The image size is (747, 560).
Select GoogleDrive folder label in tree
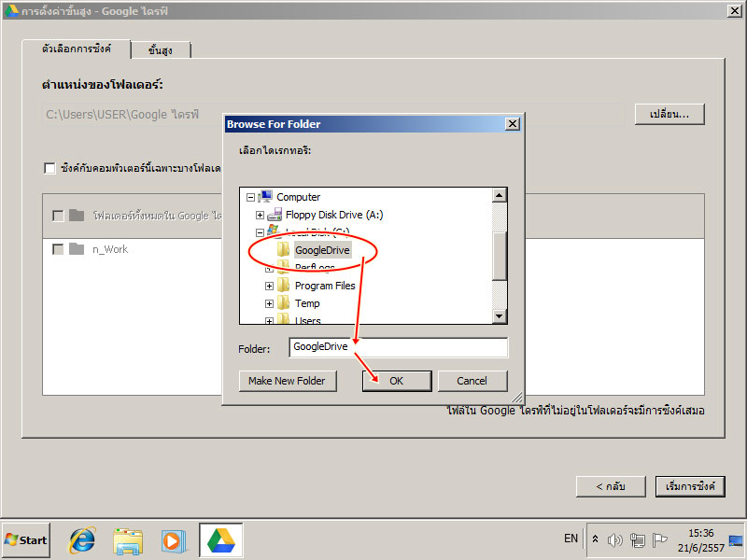(322, 250)
